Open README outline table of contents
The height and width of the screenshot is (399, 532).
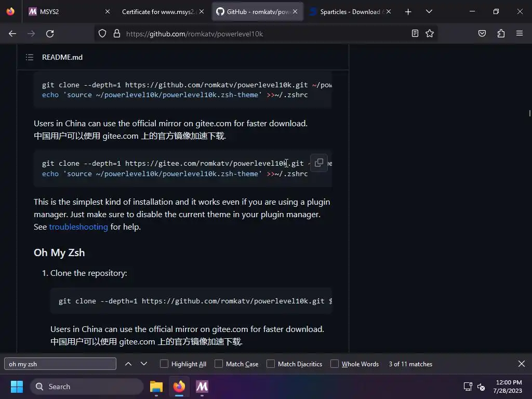[x=30, y=57]
